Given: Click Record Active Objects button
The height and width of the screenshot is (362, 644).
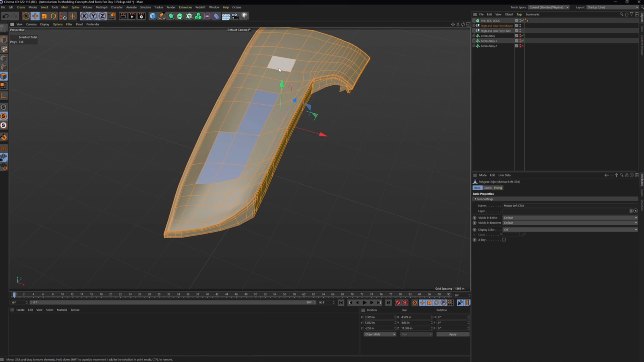Looking at the screenshot, I should pyautogui.click(x=398, y=303).
